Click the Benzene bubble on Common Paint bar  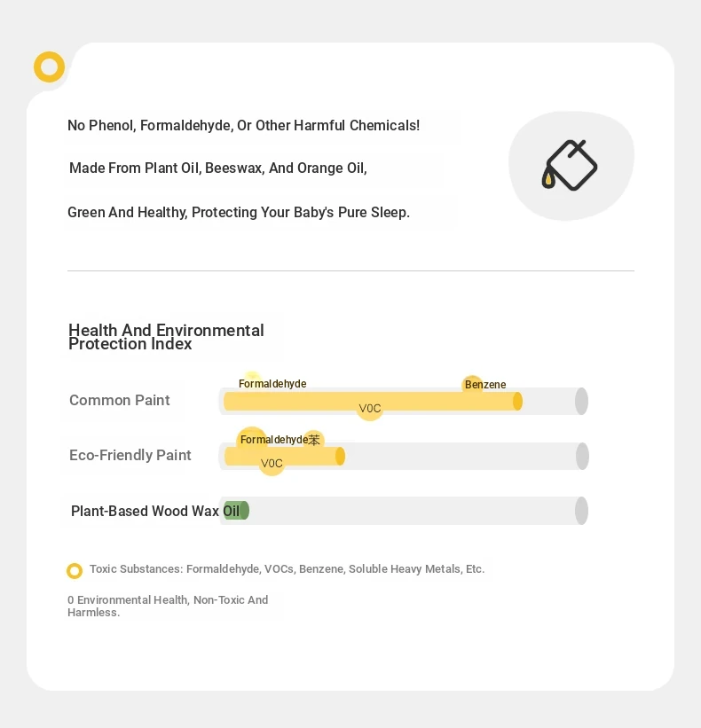(x=473, y=385)
